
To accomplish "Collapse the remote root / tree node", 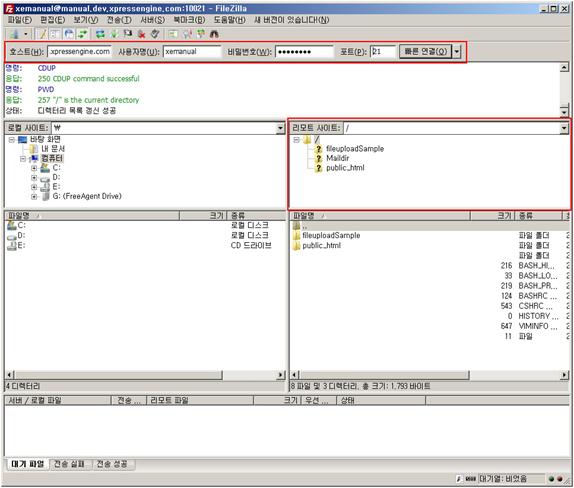I will (297, 139).
